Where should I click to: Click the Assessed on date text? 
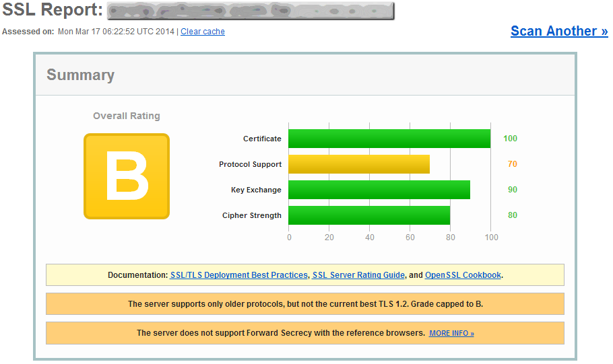click(x=116, y=32)
